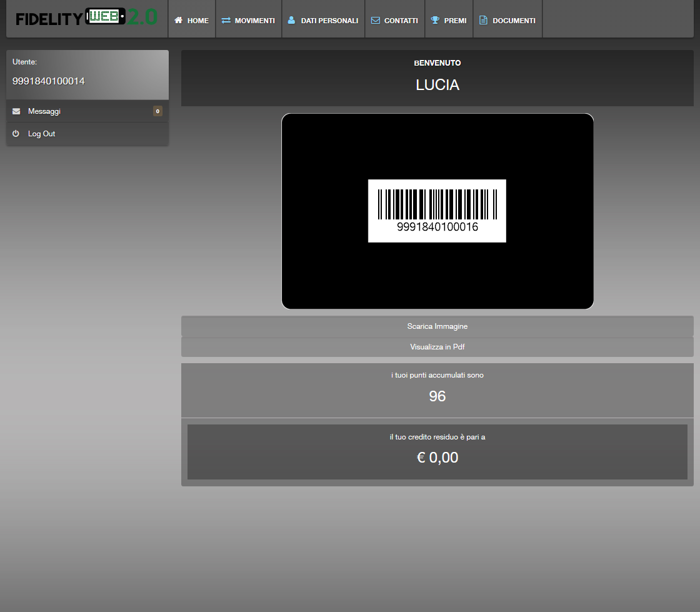Click the envelope icon beside CONTATTI

(376, 20)
